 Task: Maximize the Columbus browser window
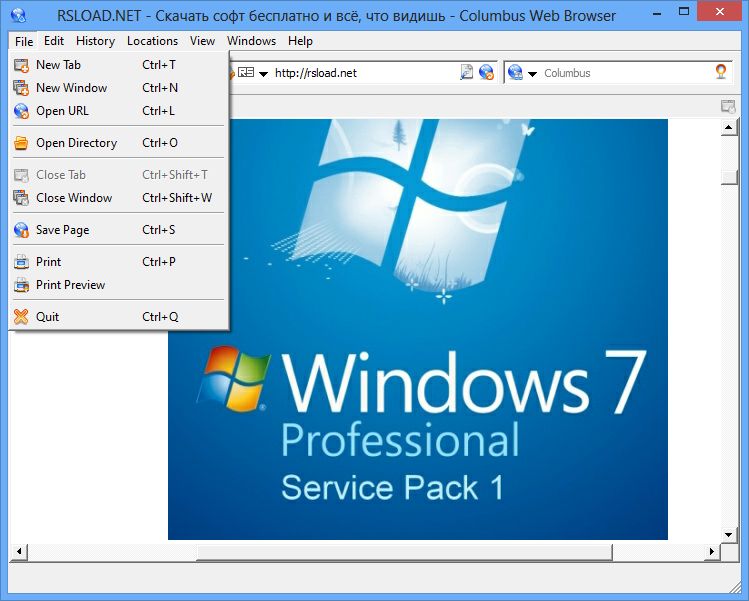pos(684,12)
